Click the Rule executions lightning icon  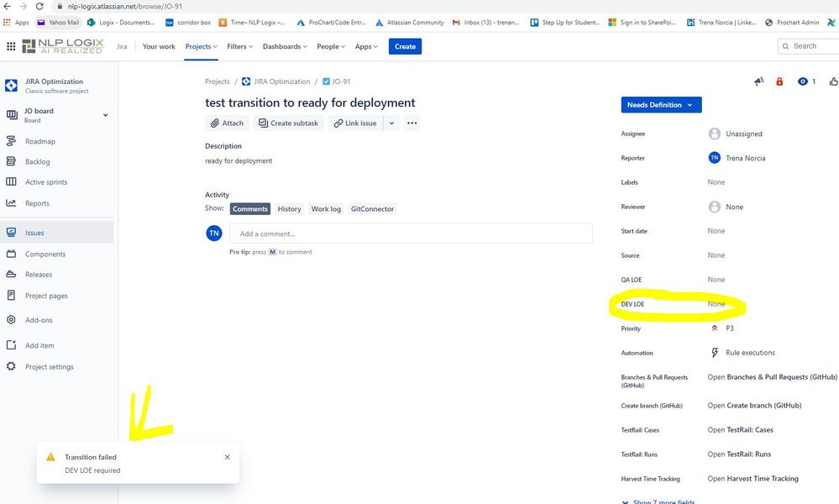(715, 353)
